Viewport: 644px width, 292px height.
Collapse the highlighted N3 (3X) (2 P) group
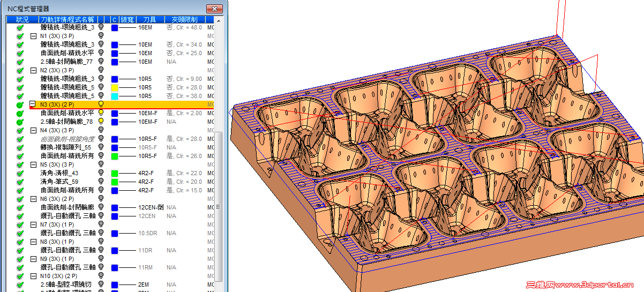33,104
